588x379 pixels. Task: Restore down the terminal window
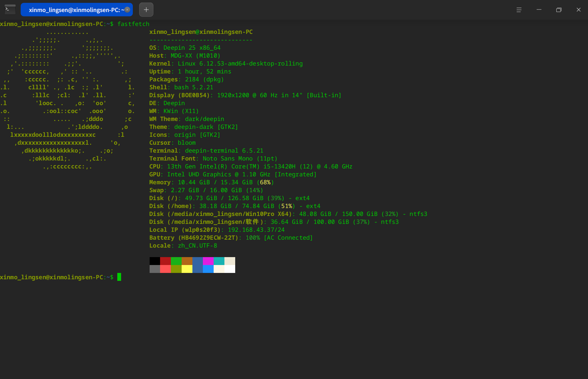[559, 10]
